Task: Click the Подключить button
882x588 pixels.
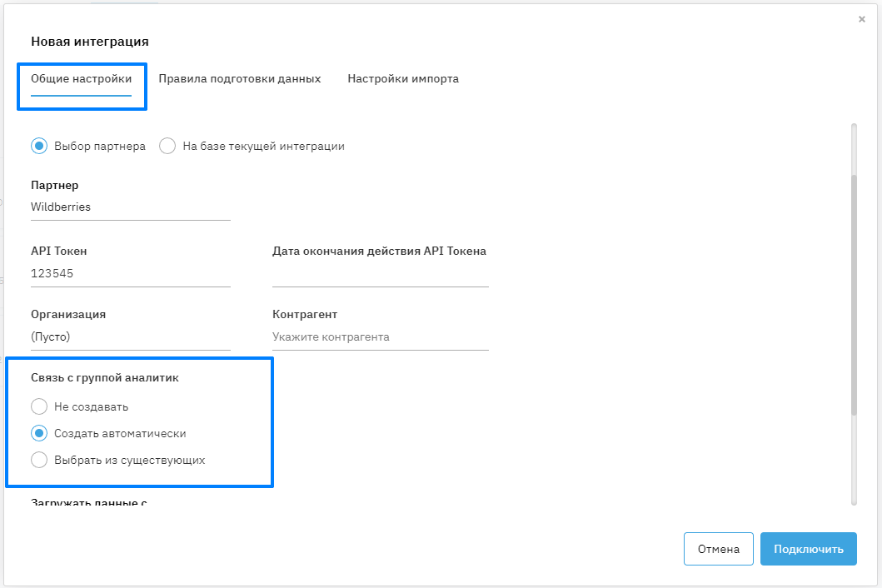Action: pyautogui.click(x=808, y=549)
